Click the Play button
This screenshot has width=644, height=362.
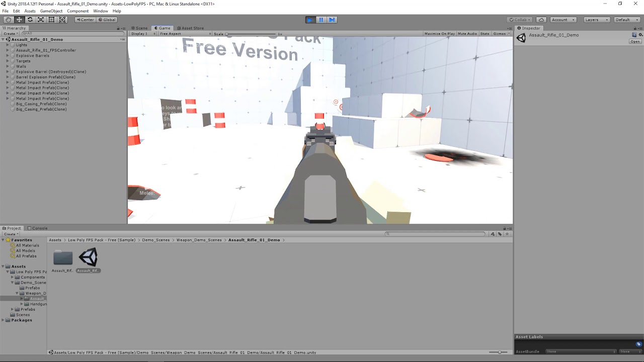click(310, 20)
